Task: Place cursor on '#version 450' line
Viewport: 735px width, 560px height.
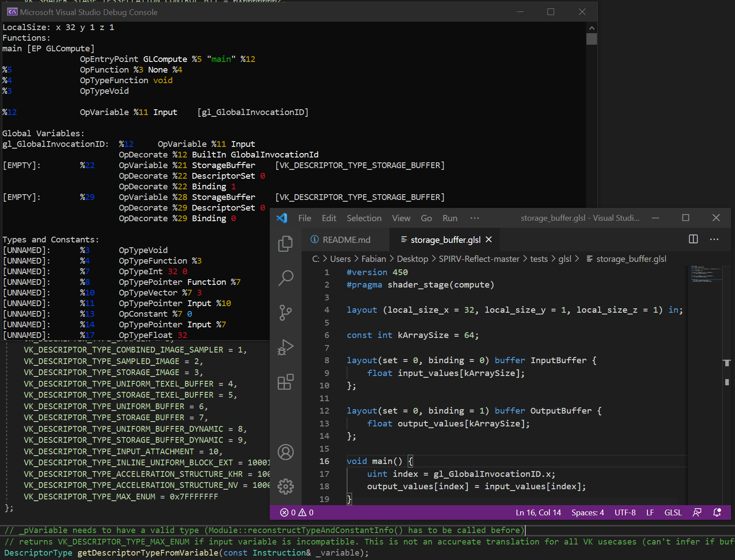Action: pyautogui.click(x=377, y=272)
